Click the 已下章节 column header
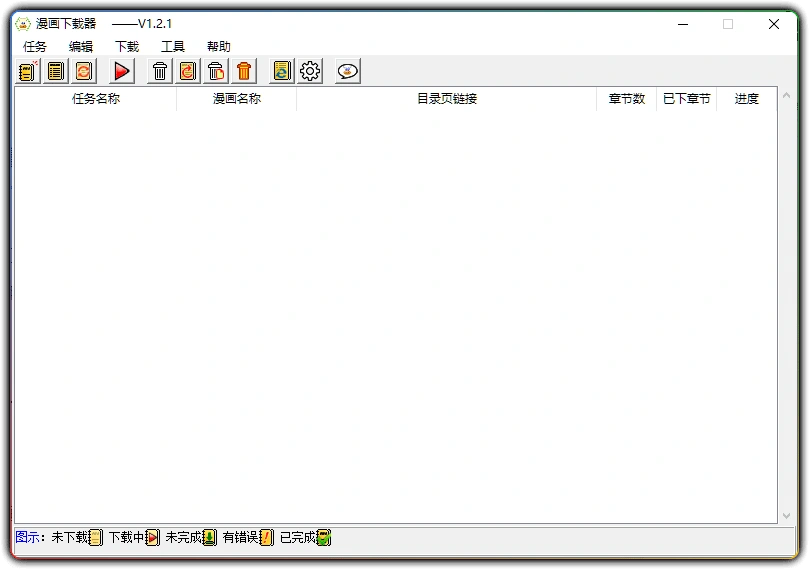Viewport: 809px width, 569px height. [x=687, y=99]
